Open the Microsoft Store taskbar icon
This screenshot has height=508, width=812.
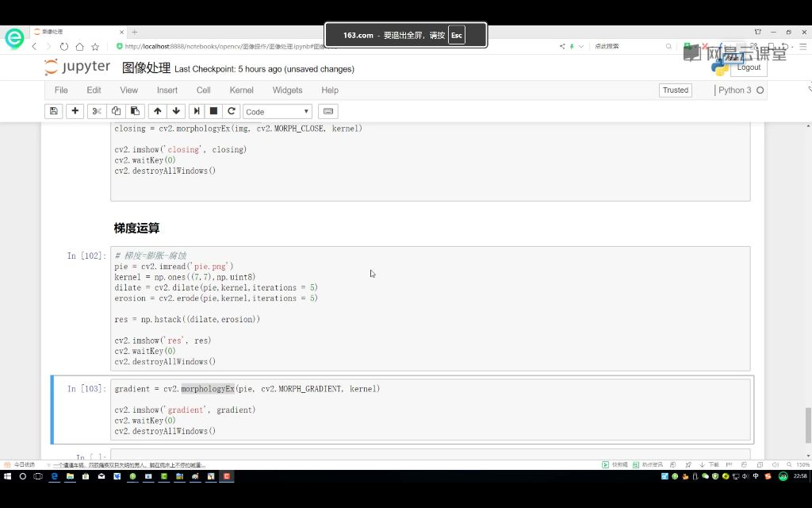point(86,476)
